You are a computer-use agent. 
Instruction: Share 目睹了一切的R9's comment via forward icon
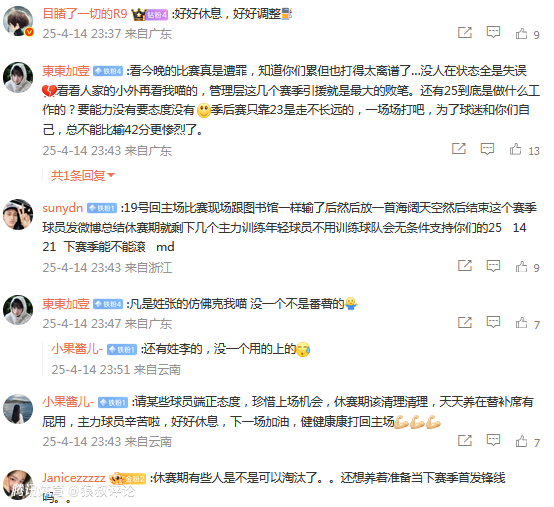tap(465, 33)
